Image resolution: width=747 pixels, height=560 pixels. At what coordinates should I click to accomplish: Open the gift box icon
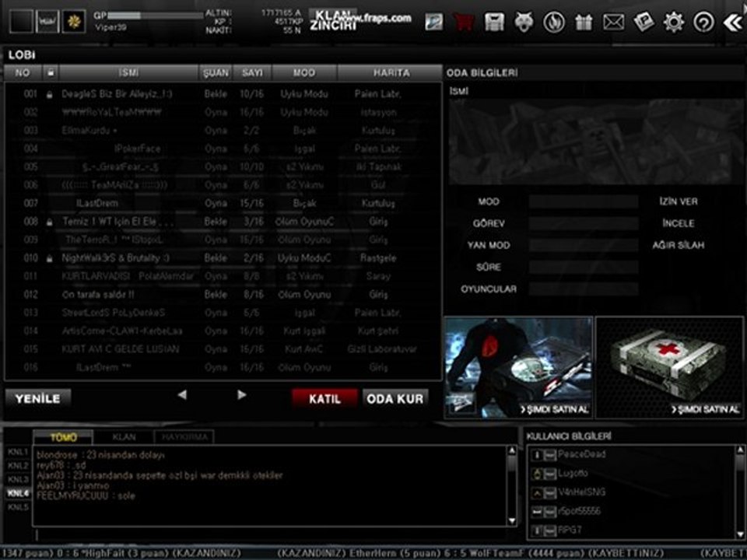pos(584,22)
